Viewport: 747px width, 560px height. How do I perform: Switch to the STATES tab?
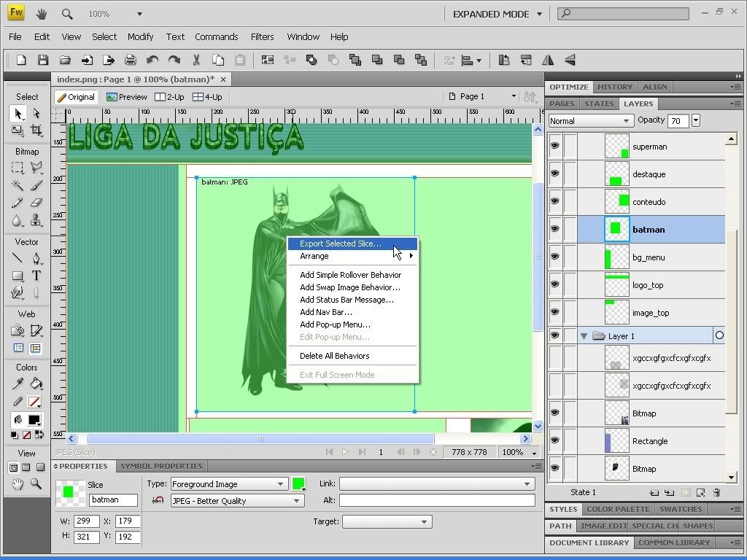coord(599,104)
